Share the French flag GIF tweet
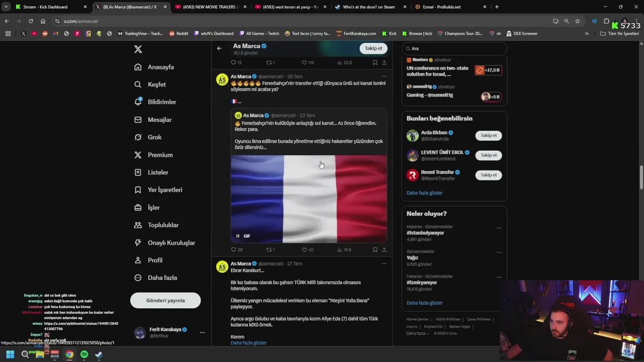The width and height of the screenshot is (644, 362). pos(384,250)
